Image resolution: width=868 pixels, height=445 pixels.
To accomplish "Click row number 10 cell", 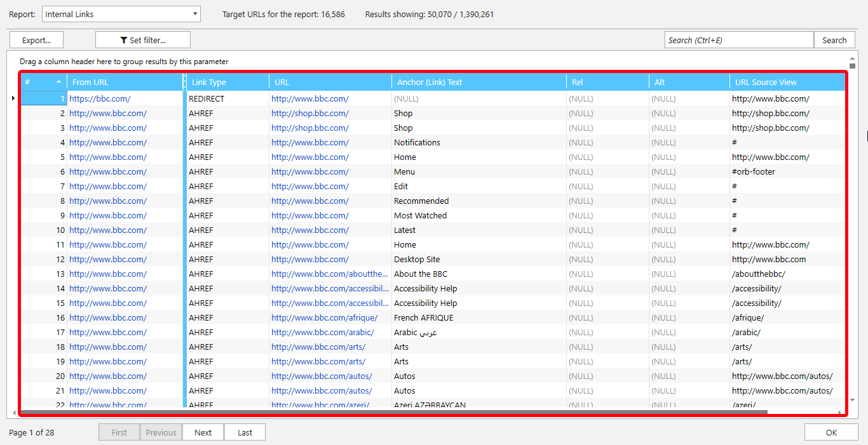I will pos(44,230).
